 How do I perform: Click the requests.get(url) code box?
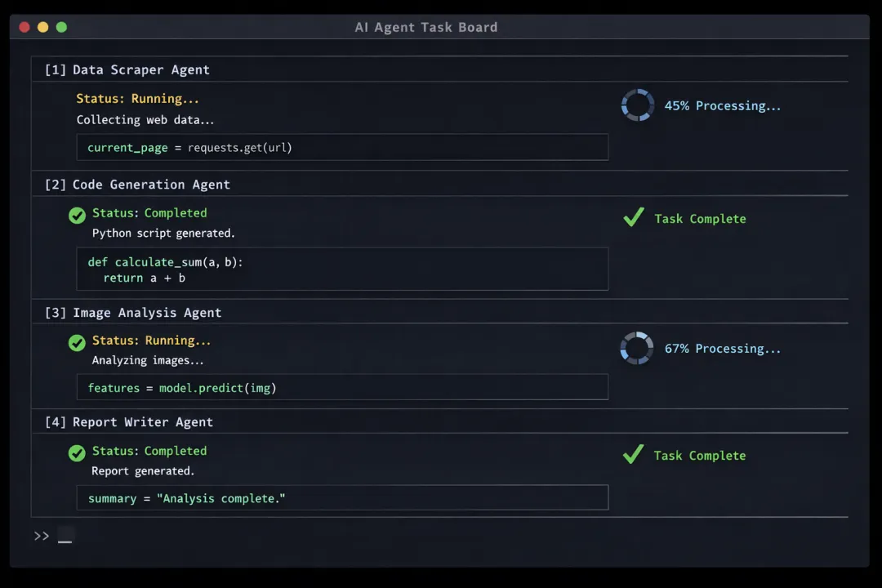click(x=342, y=147)
